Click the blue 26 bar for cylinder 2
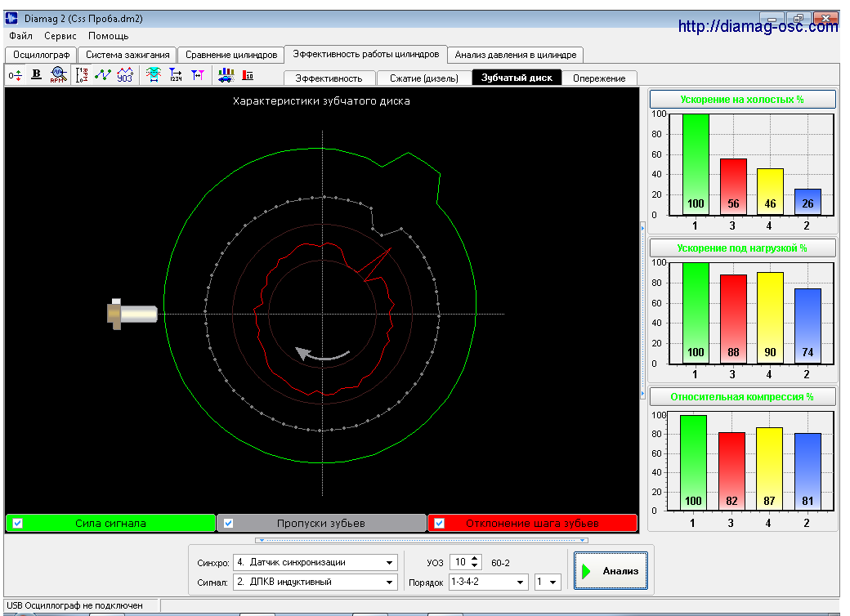The width and height of the screenshot is (850, 616). click(807, 202)
